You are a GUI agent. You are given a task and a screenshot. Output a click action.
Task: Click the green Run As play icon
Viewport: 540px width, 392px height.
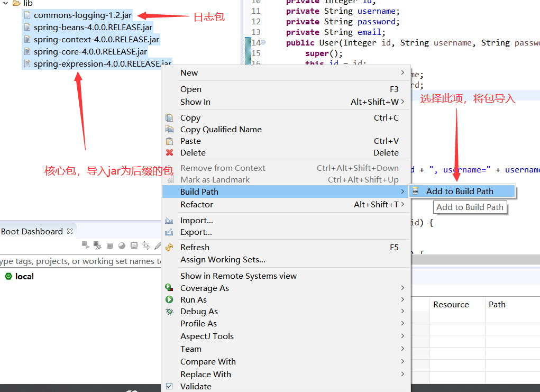169,299
